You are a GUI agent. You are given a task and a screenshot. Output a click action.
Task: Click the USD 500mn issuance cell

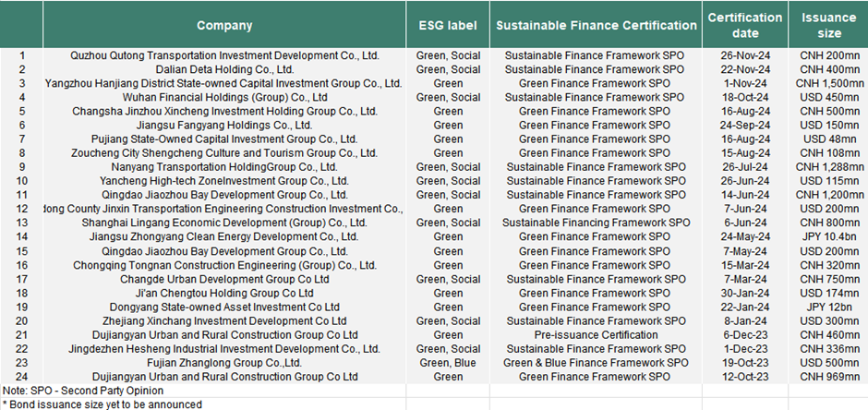(x=828, y=363)
